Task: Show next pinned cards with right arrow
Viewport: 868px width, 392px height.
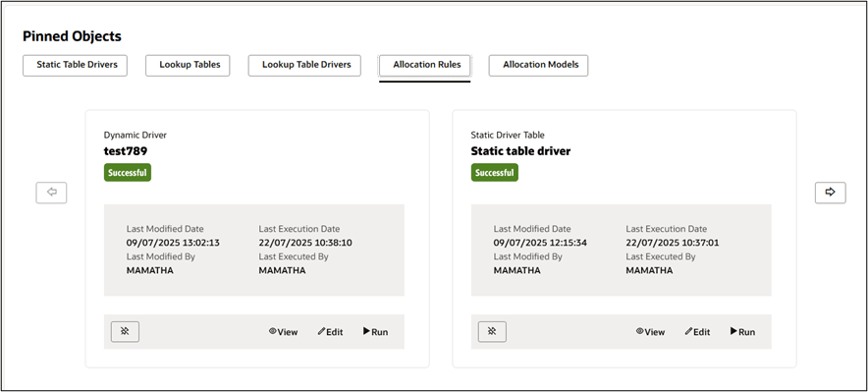Action: click(831, 193)
